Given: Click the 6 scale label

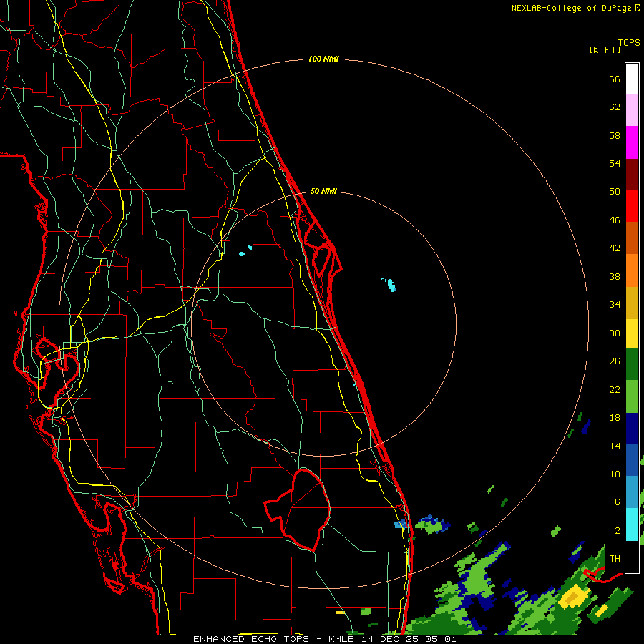Looking at the screenshot, I should point(617,502).
